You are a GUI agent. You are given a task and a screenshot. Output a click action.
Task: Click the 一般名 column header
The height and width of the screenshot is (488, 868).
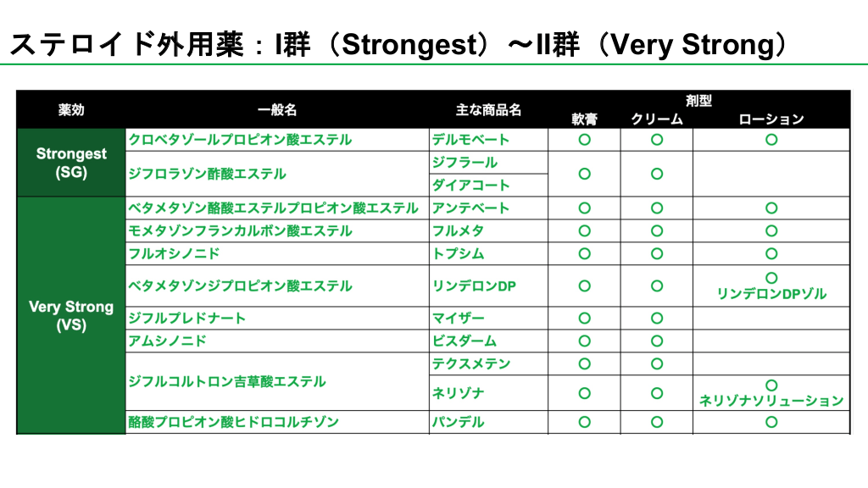point(277,110)
